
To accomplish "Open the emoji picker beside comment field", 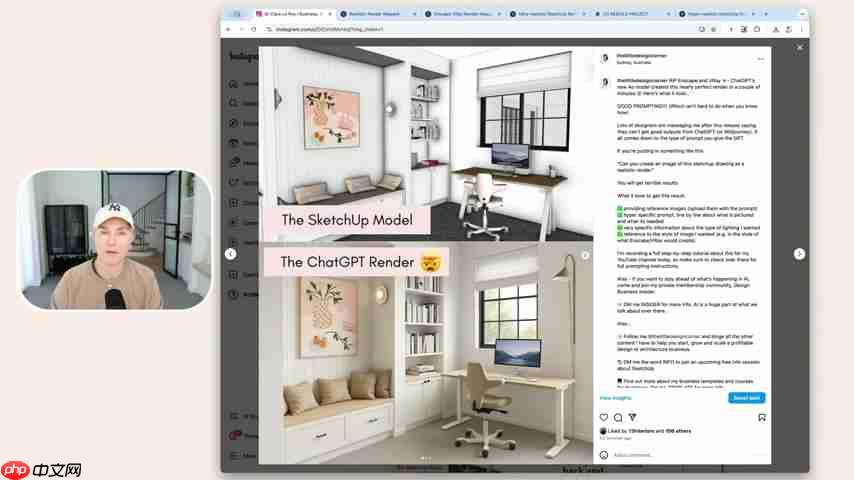I will pyautogui.click(x=603, y=454).
